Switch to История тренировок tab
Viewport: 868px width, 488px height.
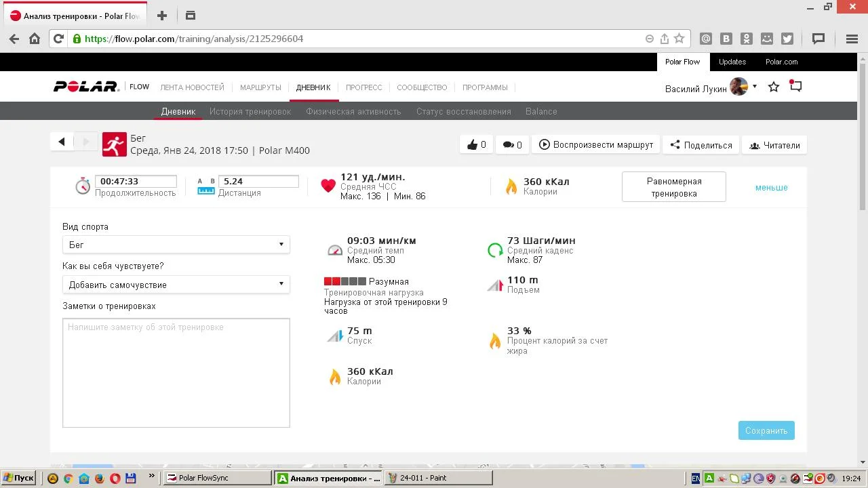click(x=250, y=112)
